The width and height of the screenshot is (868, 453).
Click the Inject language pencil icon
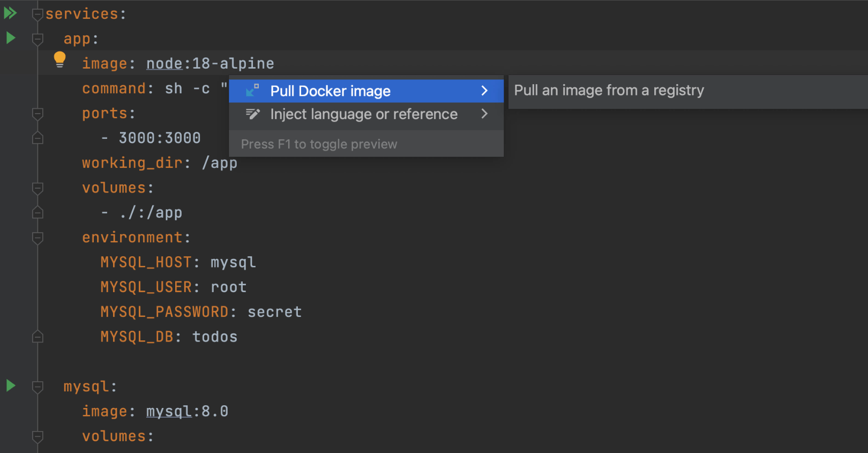pyautogui.click(x=252, y=114)
